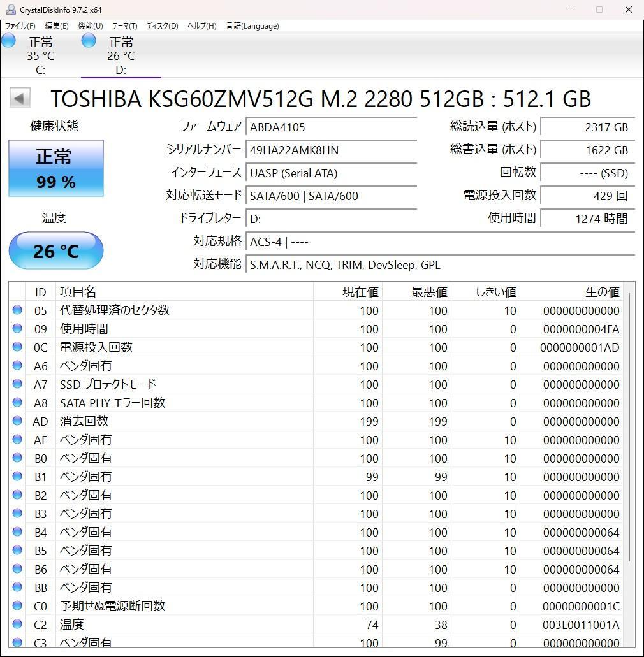
Task: Click raw value 003E0011001A in 温度 row
Action: pos(581,625)
